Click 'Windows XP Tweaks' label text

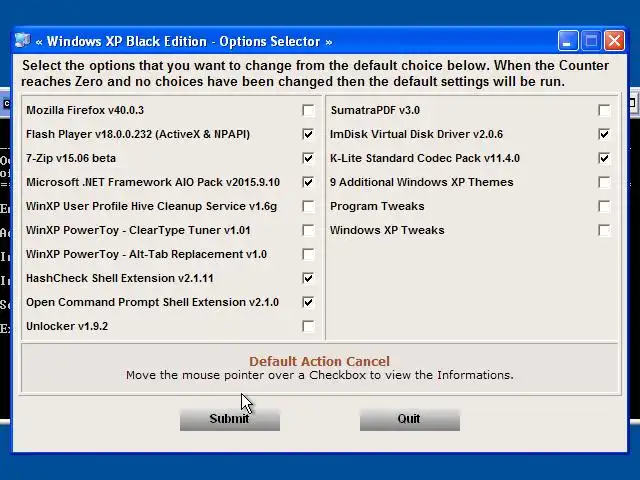pos(387,230)
